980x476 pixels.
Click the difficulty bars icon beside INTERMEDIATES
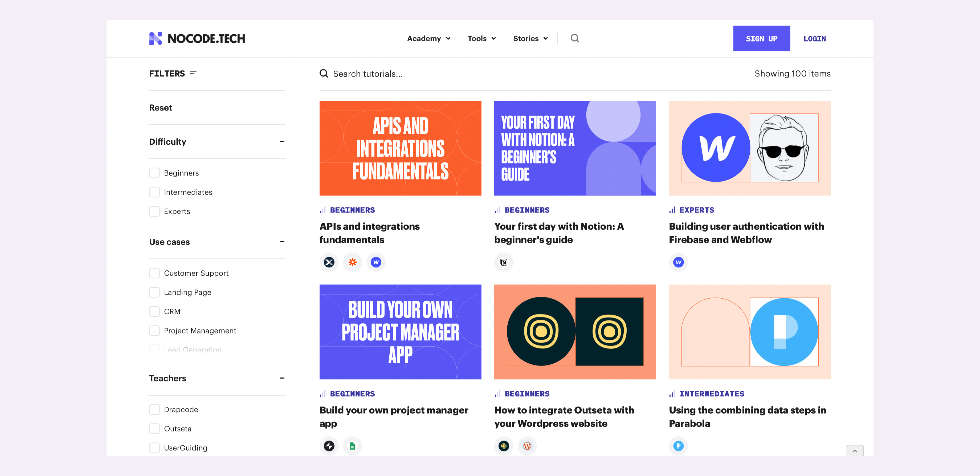[x=672, y=394]
